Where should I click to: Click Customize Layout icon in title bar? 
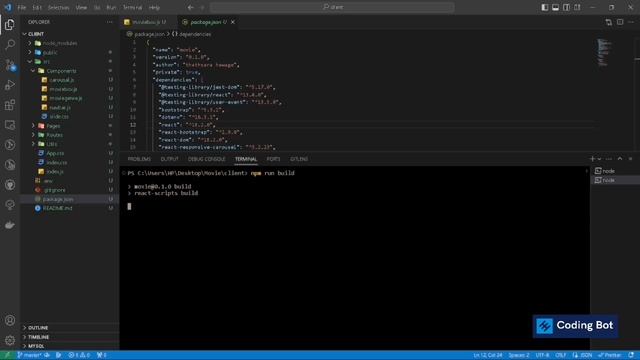tap(577, 7)
